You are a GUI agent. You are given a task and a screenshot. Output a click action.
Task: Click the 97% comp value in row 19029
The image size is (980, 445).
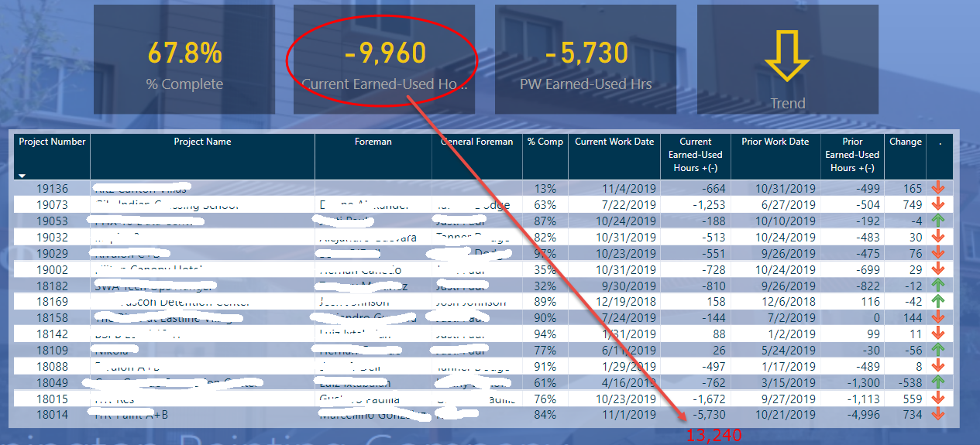point(545,253)
